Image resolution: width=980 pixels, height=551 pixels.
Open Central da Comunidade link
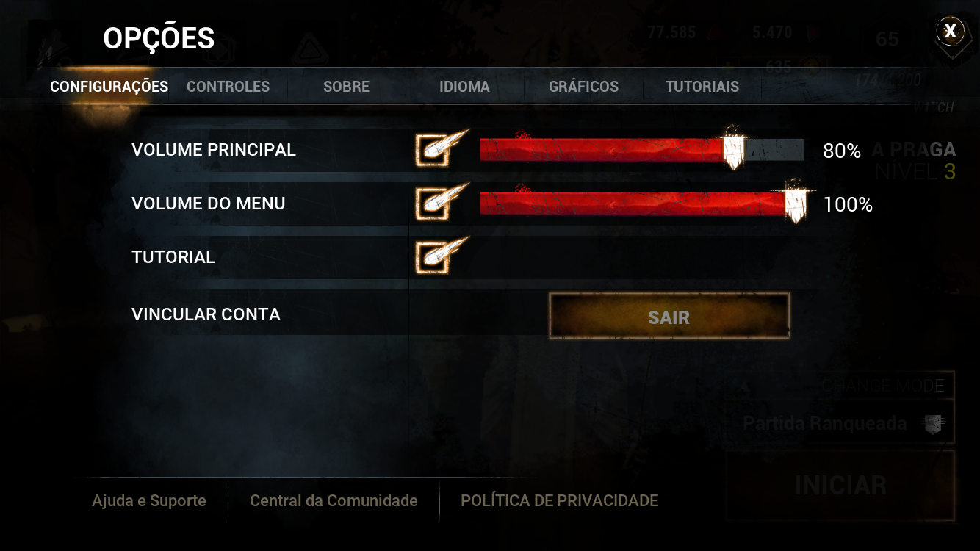[x=334, y=501]
